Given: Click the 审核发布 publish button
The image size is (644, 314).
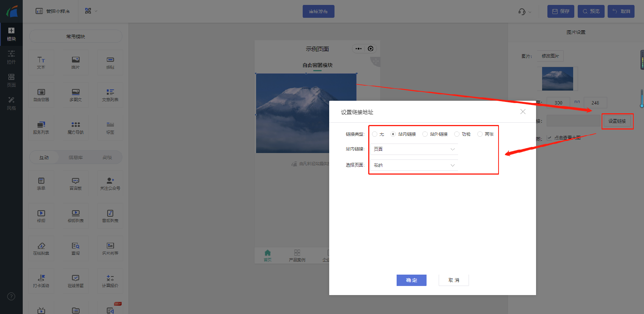Looking at the screenshot, I should coord(318,11).
